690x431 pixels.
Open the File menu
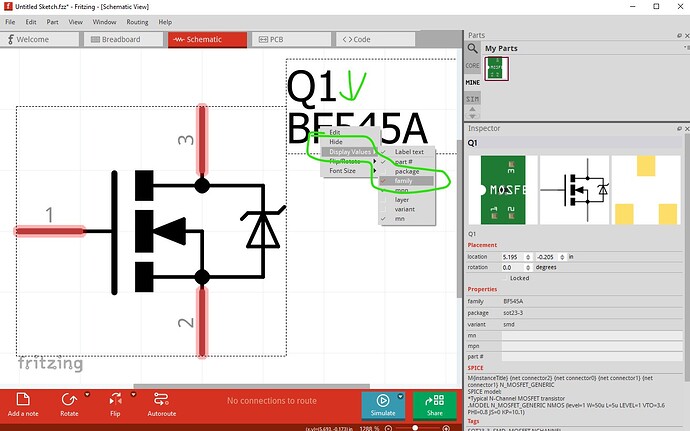point(10,22)
